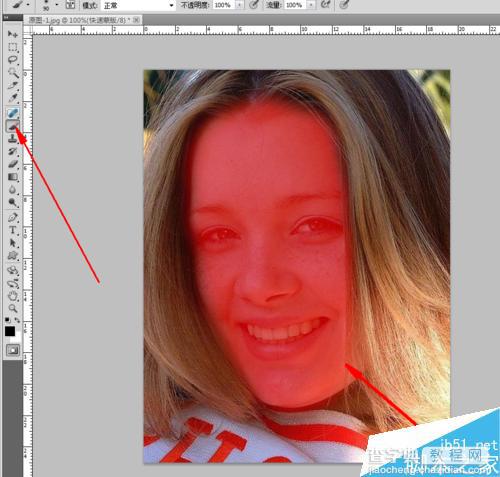Expand the opacity slider arrow

point(239,5)
